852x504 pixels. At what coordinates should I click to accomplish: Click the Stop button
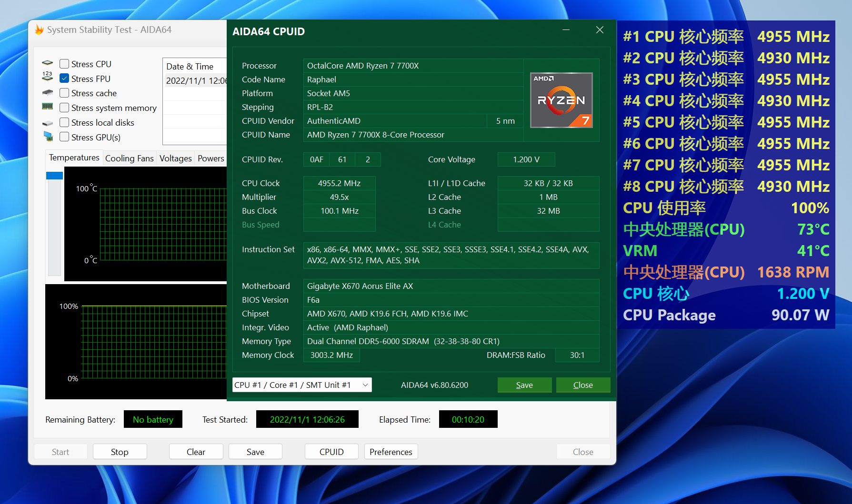point(120,452)
